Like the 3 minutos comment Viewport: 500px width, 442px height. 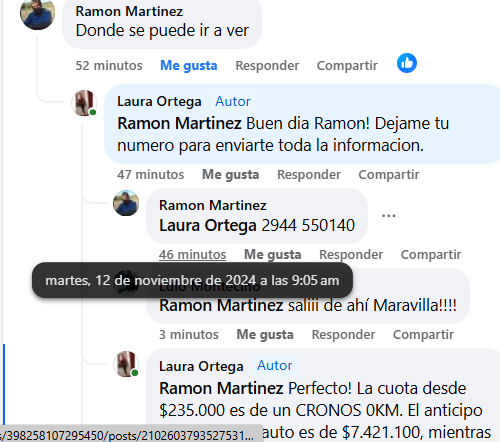(x=265, y=335)
